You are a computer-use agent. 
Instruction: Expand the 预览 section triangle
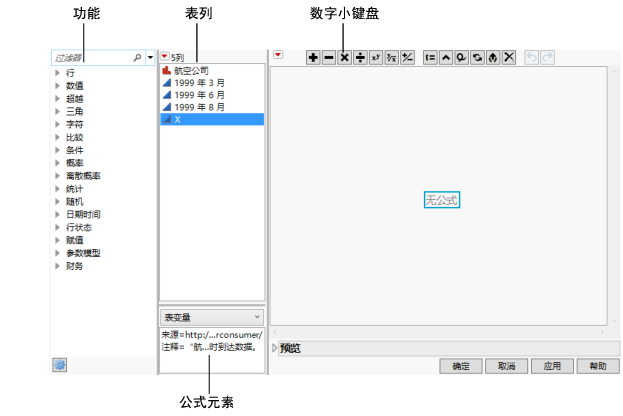275,348
